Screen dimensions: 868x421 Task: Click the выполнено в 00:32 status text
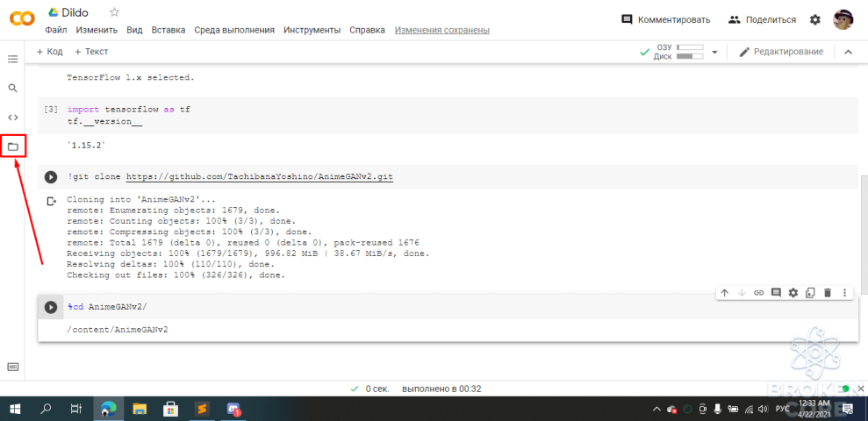pyautogui.click(x=441, y=389)
